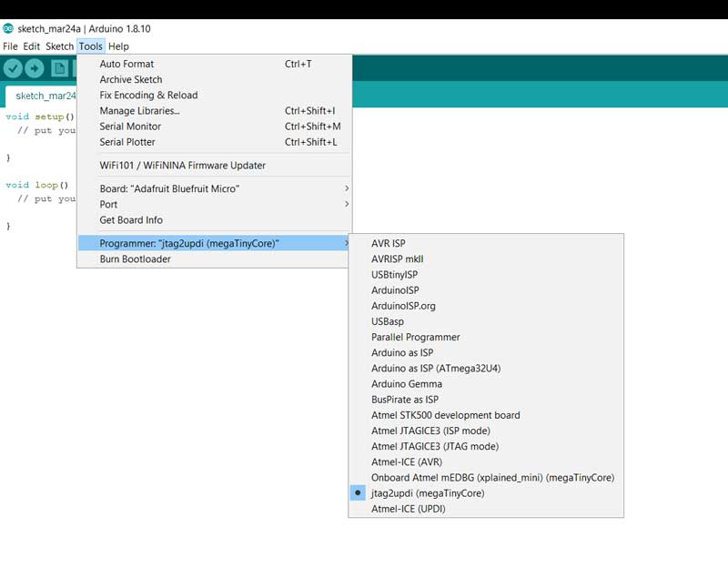The width and height of the screenshot is (728, 588).
Task: Select BusPirate as ISP programmer
Action: click(x=486, y=400)
